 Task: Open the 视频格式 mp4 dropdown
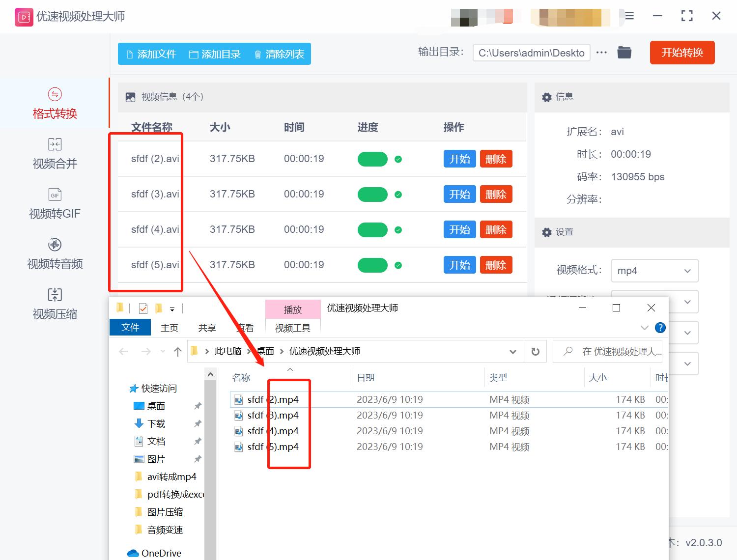pos(654,271)
